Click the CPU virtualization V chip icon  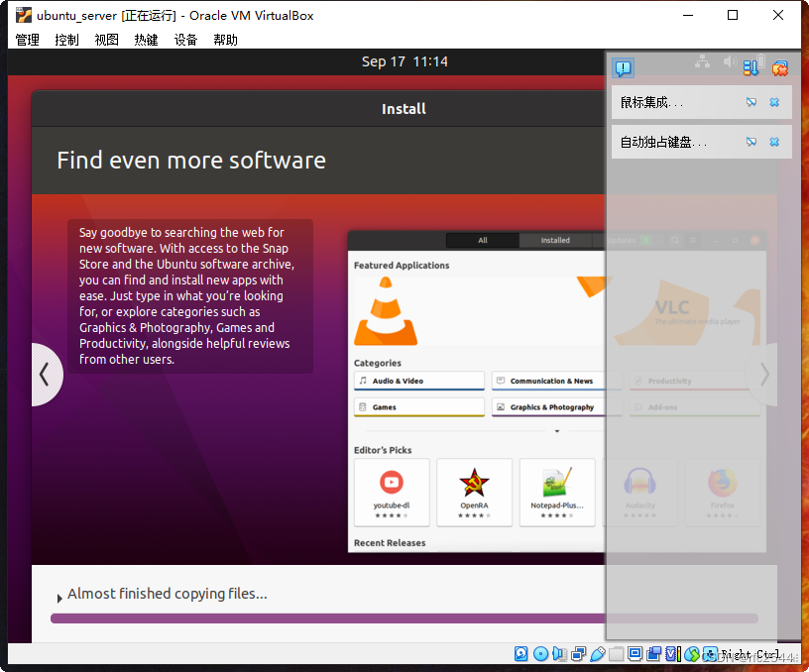tap(673, 654)
